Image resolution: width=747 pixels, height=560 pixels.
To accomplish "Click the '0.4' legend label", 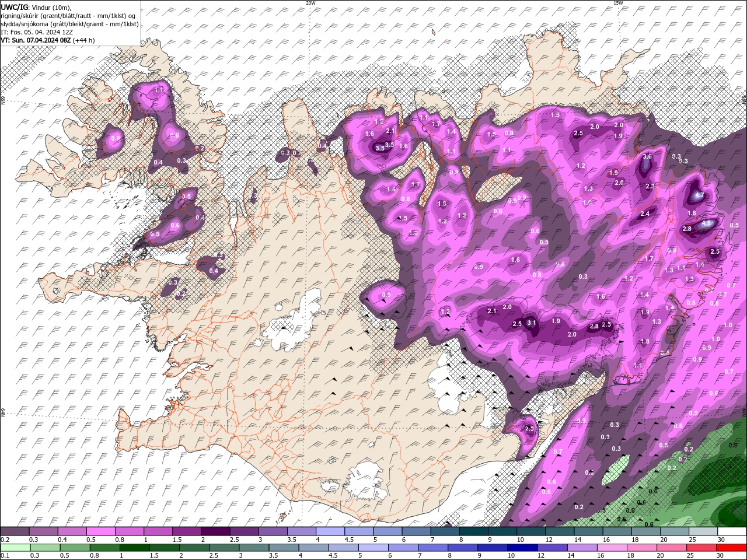I will click(x=62, y=540).
